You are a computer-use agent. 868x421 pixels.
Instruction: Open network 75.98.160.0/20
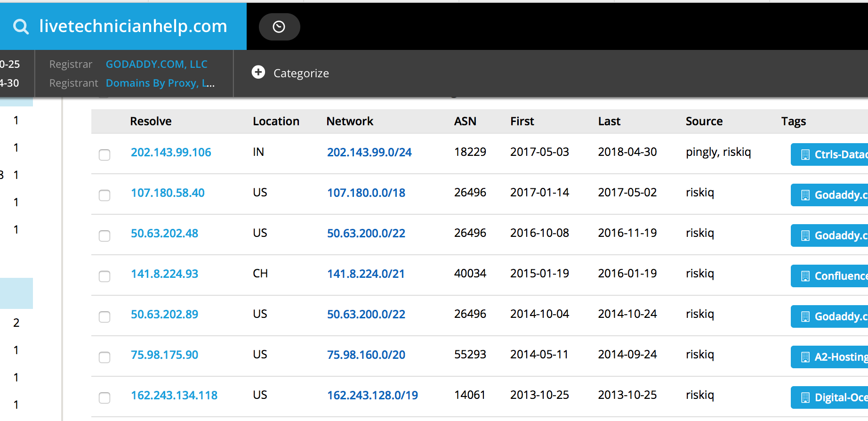[366, 355]
